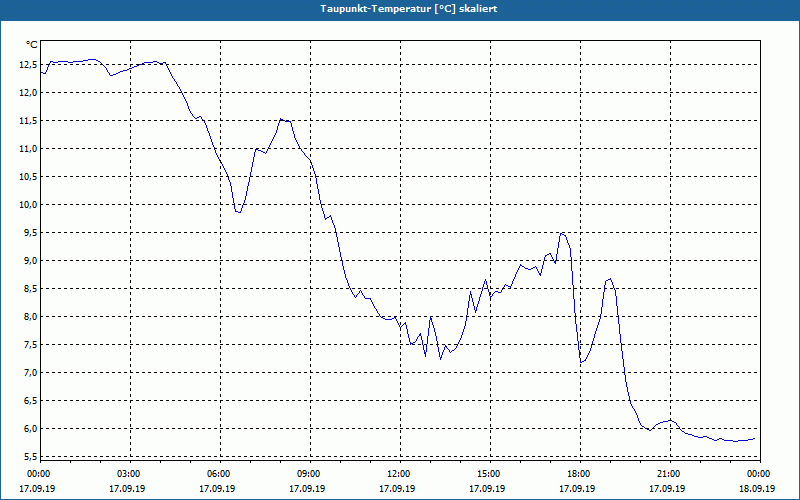Click the 9,0 y-axis label
800x500 pixels.
point(31,261)
